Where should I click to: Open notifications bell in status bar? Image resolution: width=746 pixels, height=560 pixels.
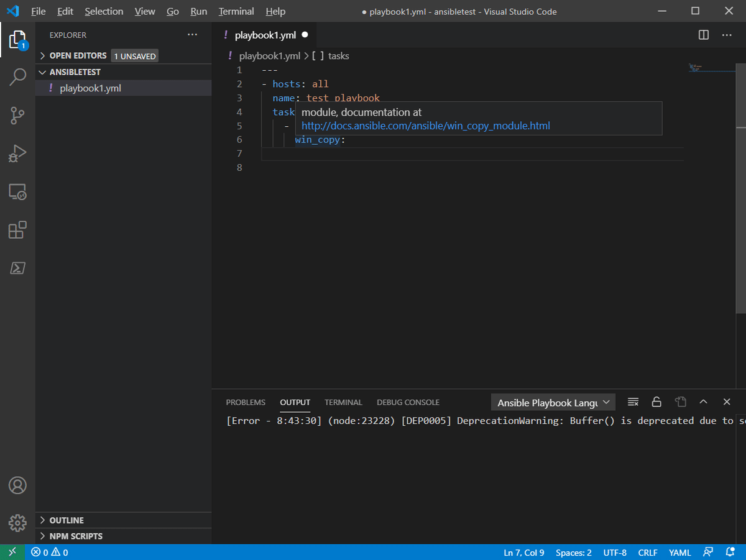tap(730, 552)
